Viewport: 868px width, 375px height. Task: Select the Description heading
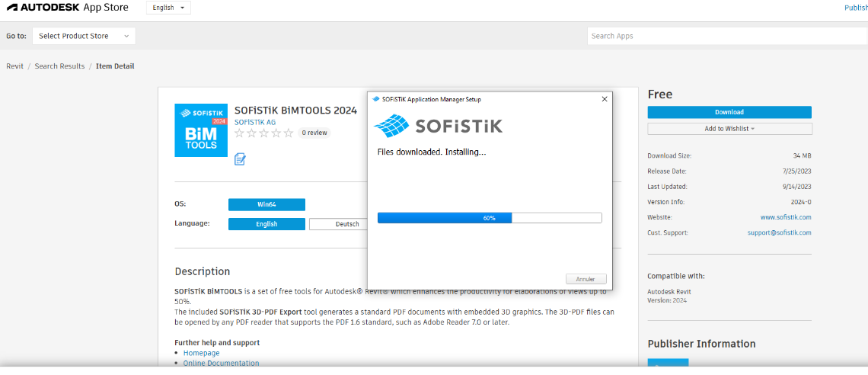(203, 271)
